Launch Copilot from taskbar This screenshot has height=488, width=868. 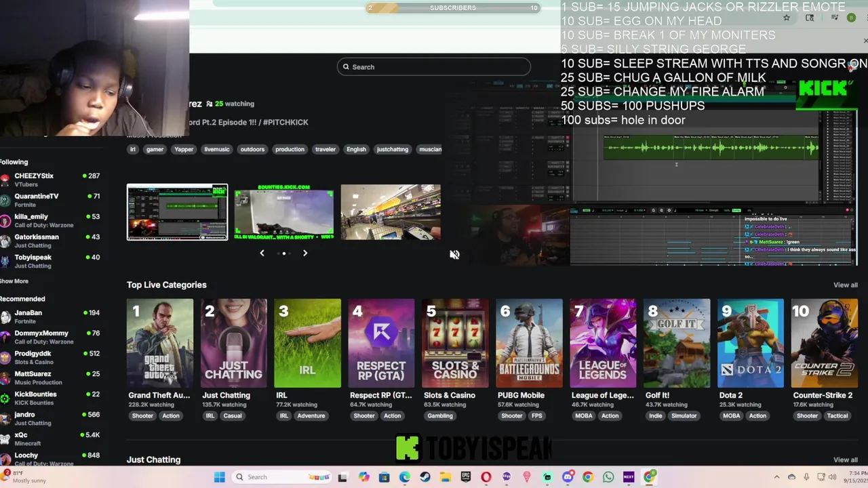coord(364,477)
